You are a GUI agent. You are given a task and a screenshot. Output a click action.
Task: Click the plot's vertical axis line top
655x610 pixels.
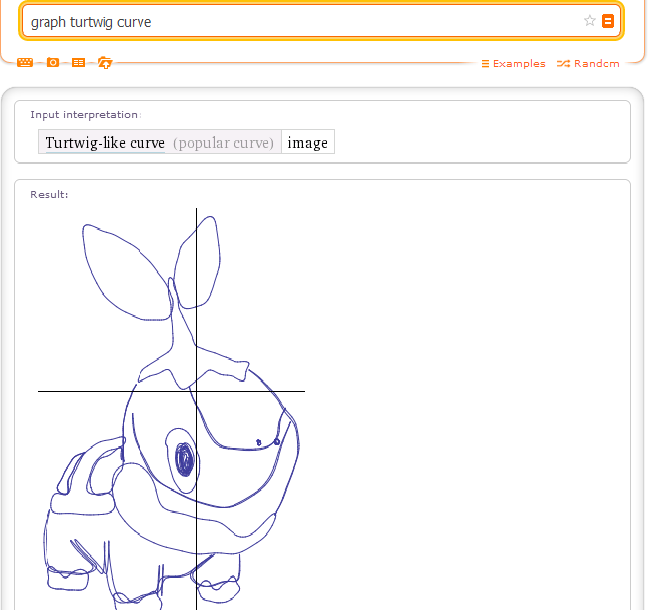(x=196, y=213)
